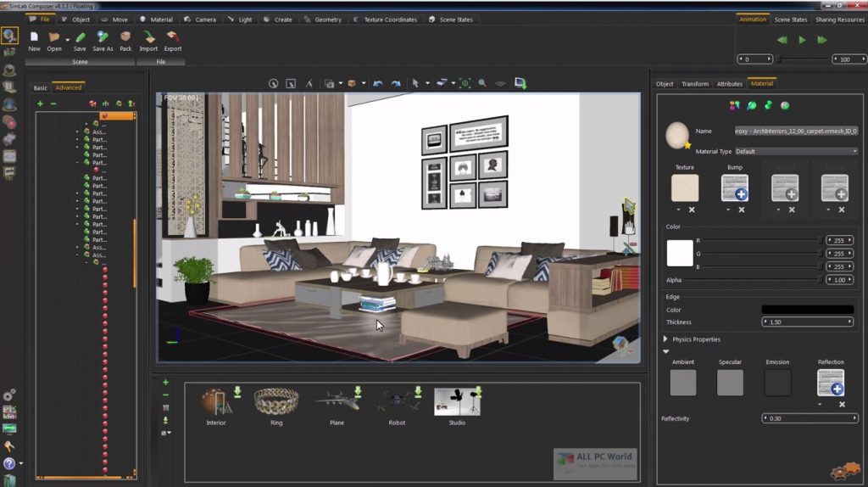Click the Save As icon

point(103,37)
